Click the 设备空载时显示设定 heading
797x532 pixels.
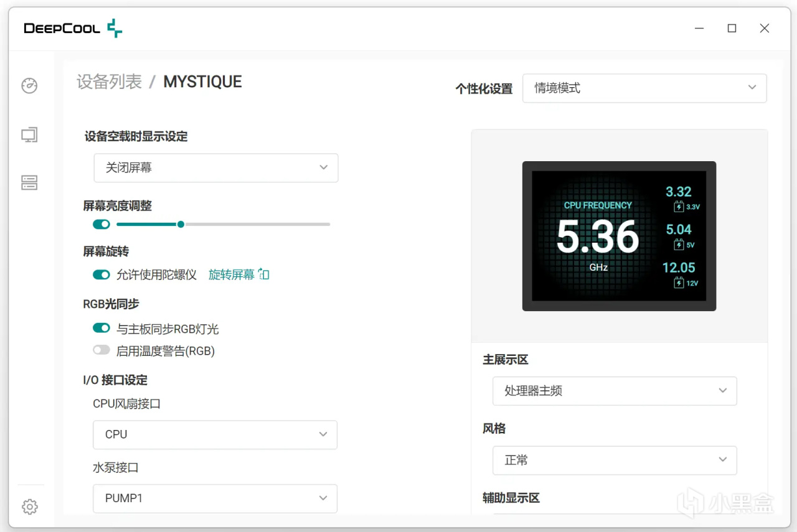tap(136, 136)
